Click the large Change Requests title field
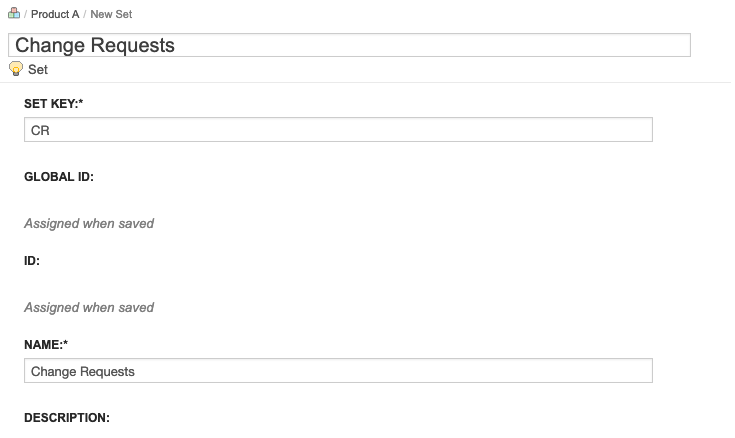Screen dimensions: 735x438 point(349,45)
